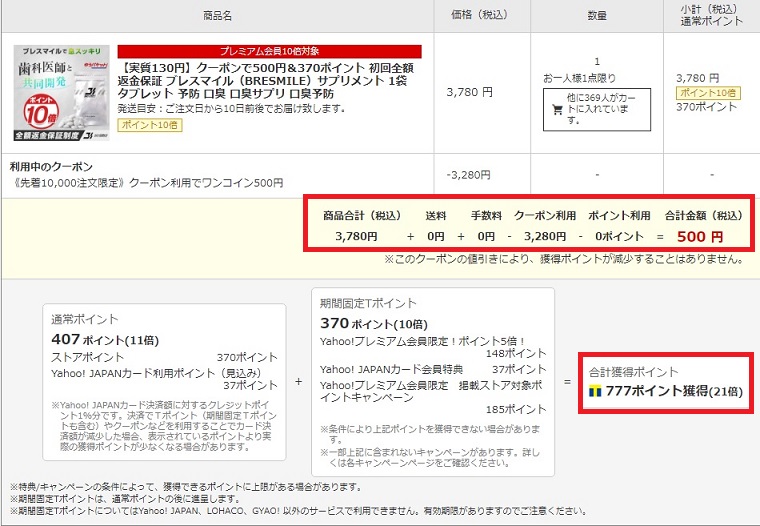Select the プレミアム会員限定!ポイント5倍! row

433,347
